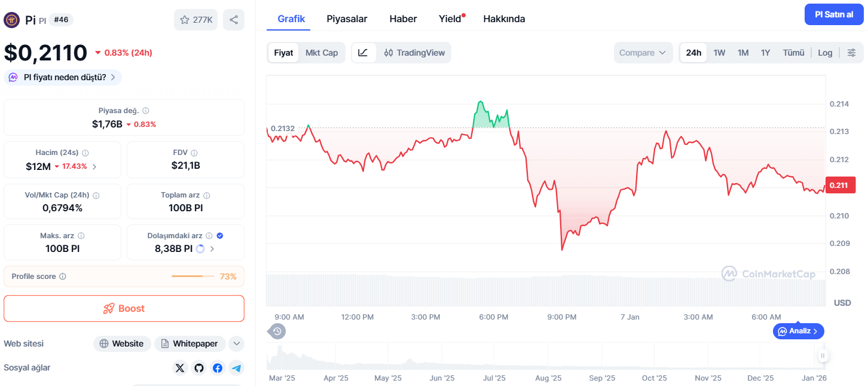The image size is (868, 386).
Task: Click the 0.2132 opening price label
Action: point(282,128)
